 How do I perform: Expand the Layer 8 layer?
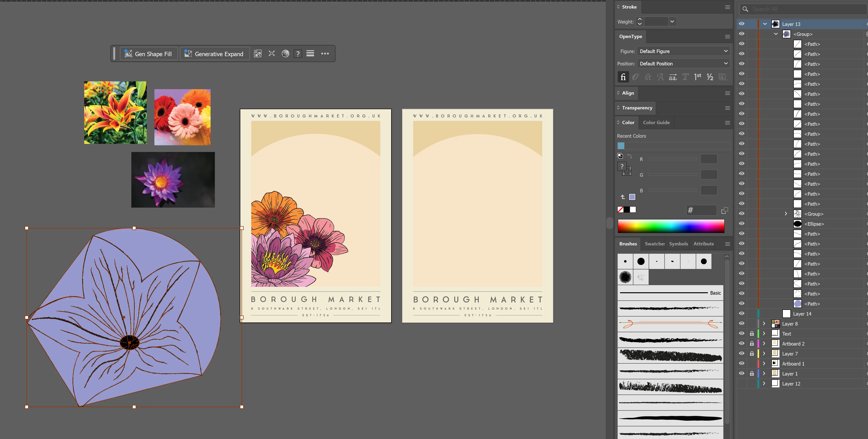point(764,323)
